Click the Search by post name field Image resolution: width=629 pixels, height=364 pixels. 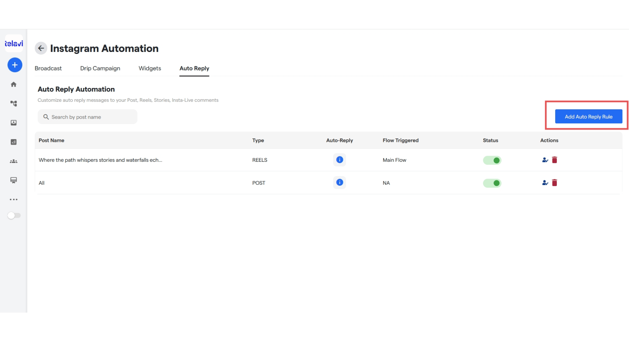coord(87,117)
